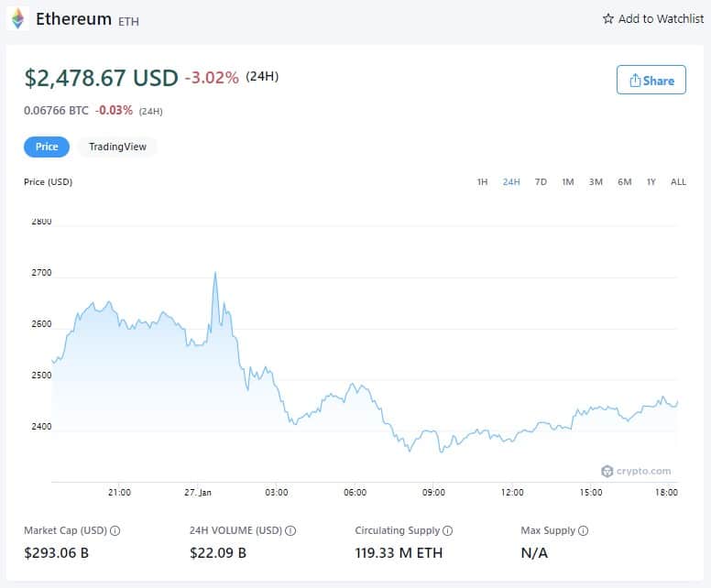Select the ALL time range
This screenshot has height=588, width=711.
tap(678, 181)
